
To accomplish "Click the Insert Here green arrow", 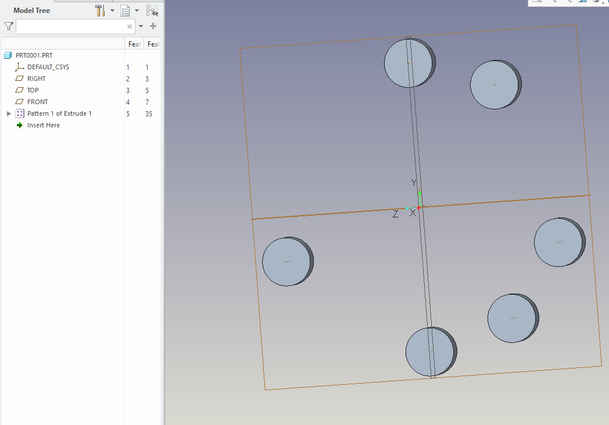I will point(19,125).
